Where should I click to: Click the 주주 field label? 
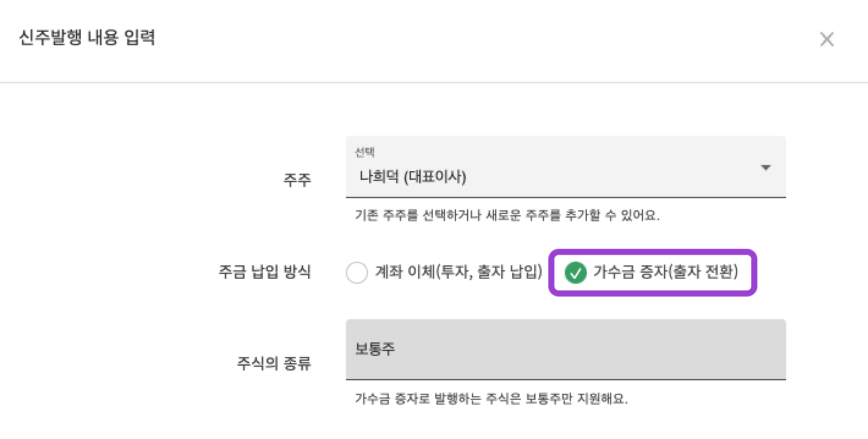click(x=297, y=180)
